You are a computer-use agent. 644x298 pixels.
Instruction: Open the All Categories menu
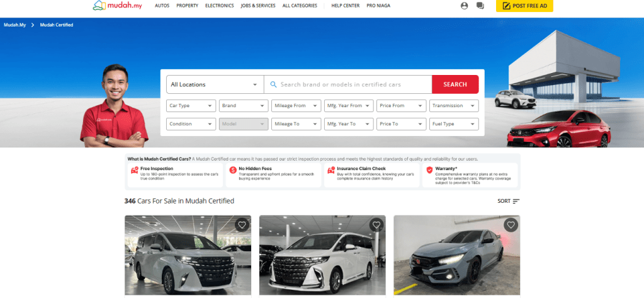point(300,6)
